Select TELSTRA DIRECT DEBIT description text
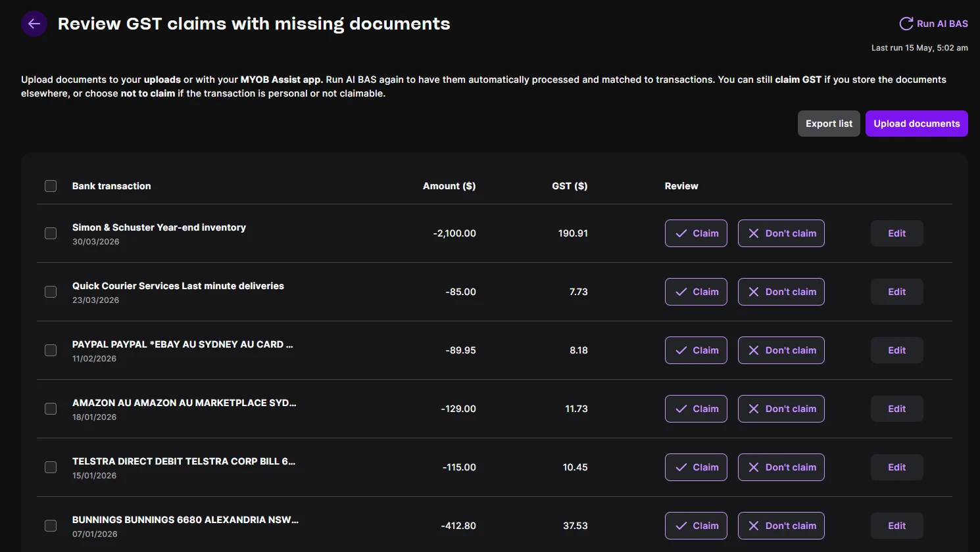The height and width of the screenshot is (552, 980). tap(184, 461)
